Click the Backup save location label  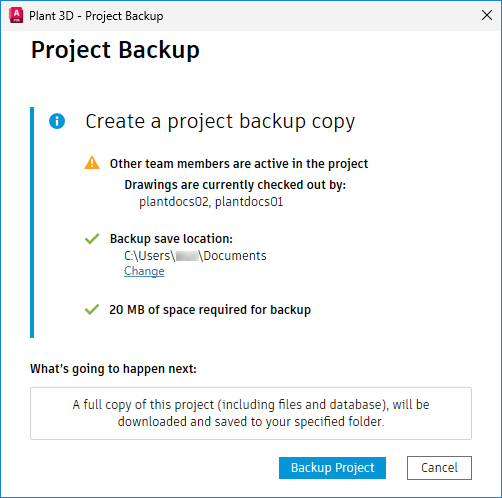[x=171, y=239]
